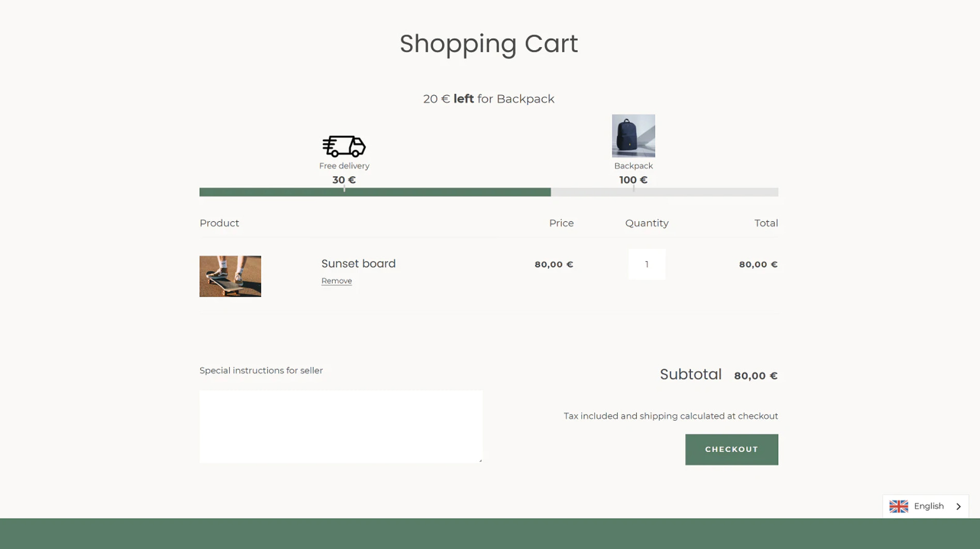980x549 pixels.
Task: Click the Backpack reward product image
Action: [633, 135]
